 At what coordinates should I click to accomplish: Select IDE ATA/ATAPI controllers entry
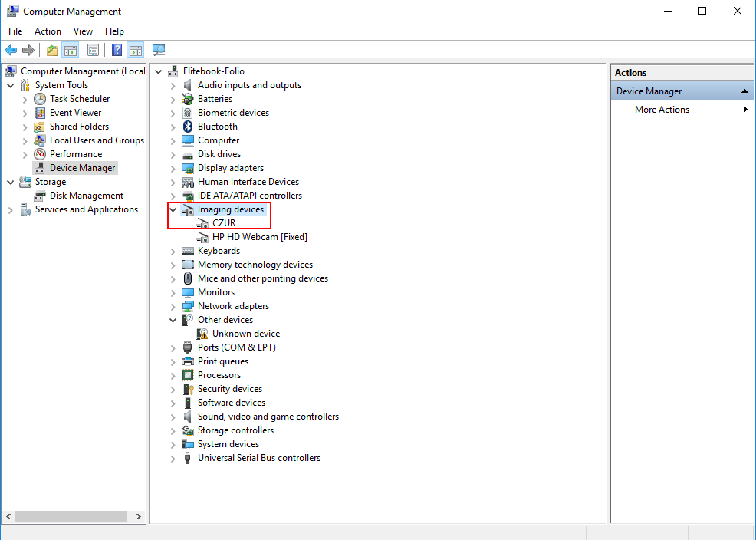(250, 196)
